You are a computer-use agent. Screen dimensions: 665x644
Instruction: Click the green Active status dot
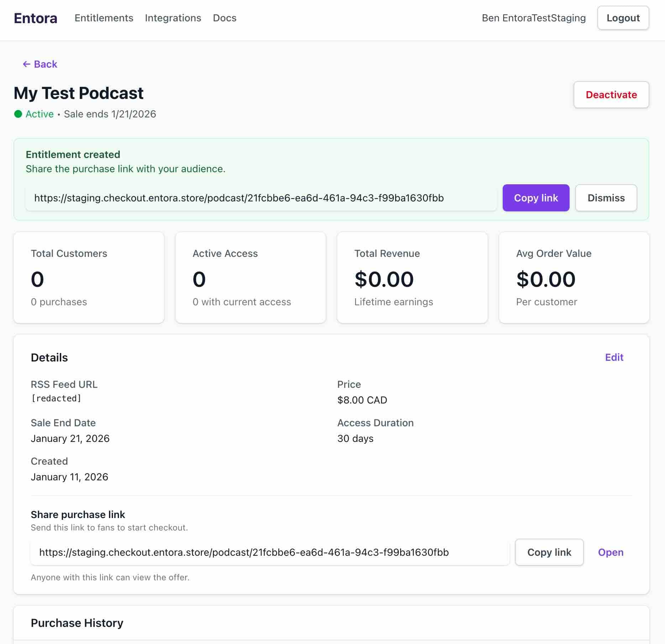[x=18, y=114]
